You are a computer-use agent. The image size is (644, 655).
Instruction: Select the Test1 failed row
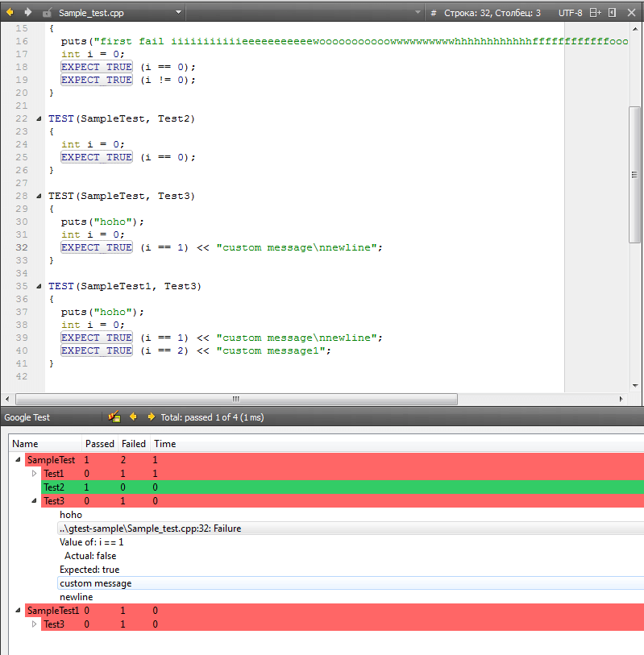pyautogui.click(x=343, y=474)
